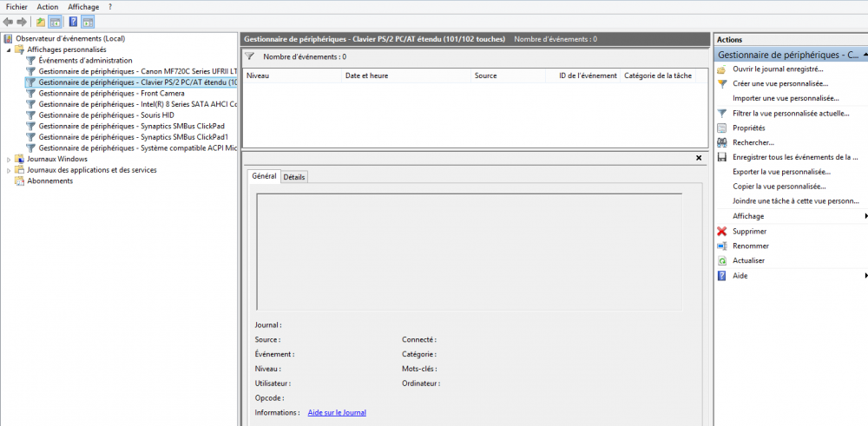The image size is (868, 426).
Task: Click the Rechercher binoculars icon
Action: [x=722, y=142]
